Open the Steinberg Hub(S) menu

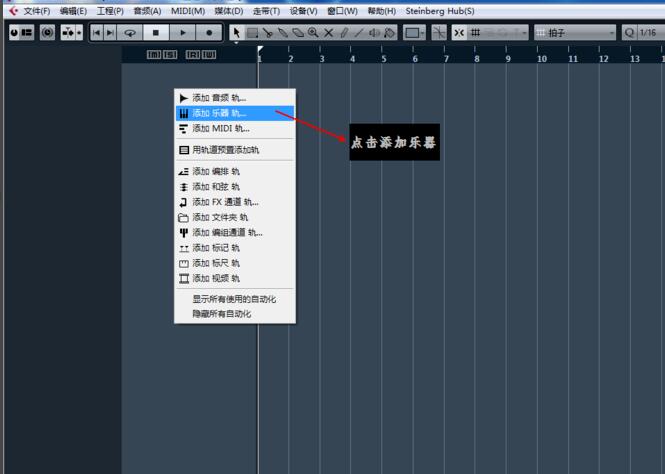[440, 11]
